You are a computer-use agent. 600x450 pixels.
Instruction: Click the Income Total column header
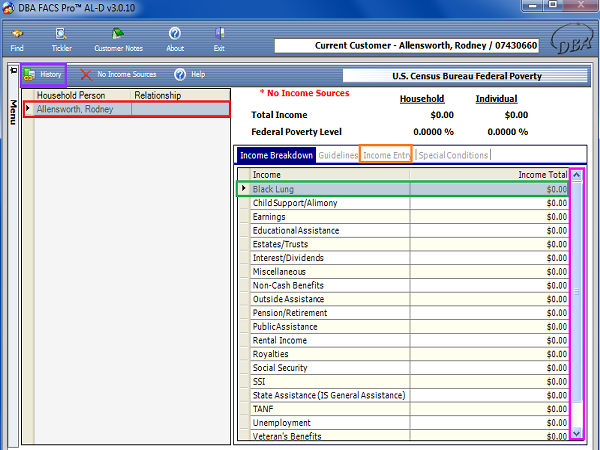489,174
